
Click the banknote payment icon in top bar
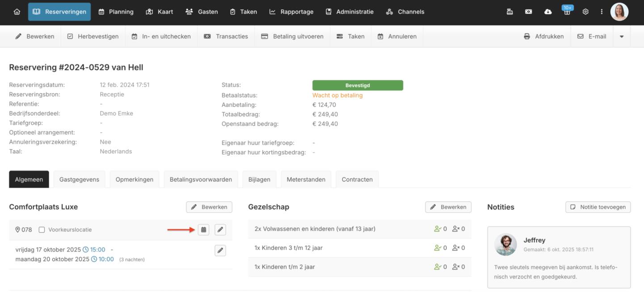click(x=529, y=12)
